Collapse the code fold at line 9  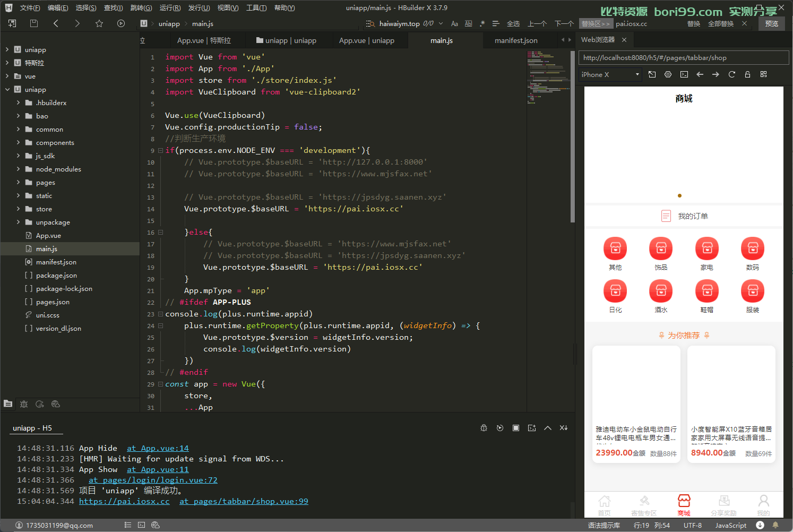160,150
